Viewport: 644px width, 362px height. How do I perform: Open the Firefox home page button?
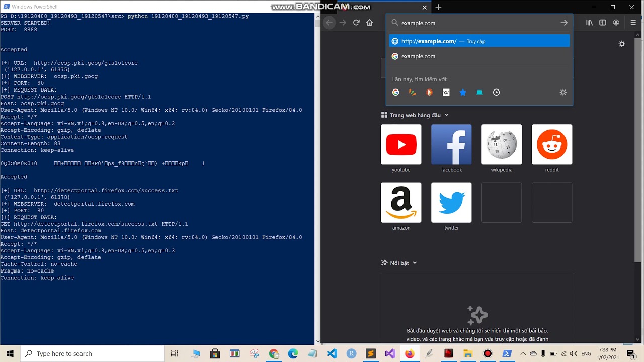click(x=370, y=23)
